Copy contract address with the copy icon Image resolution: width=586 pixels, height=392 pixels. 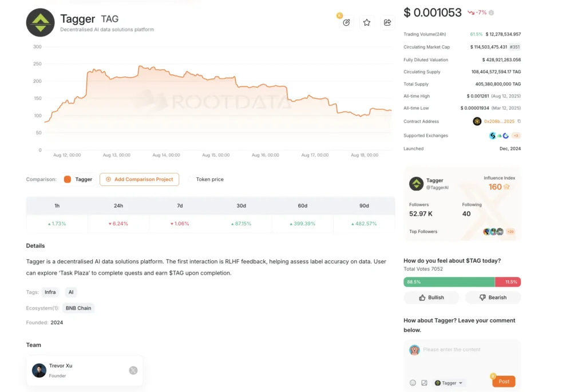tap(519, 121)
